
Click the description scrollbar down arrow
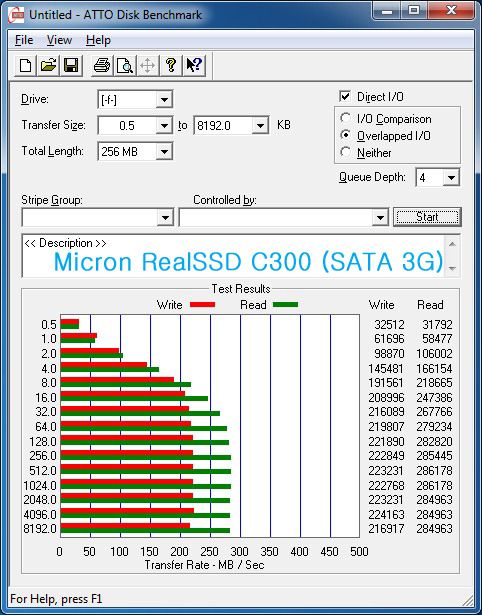click(x=452, y=269)
